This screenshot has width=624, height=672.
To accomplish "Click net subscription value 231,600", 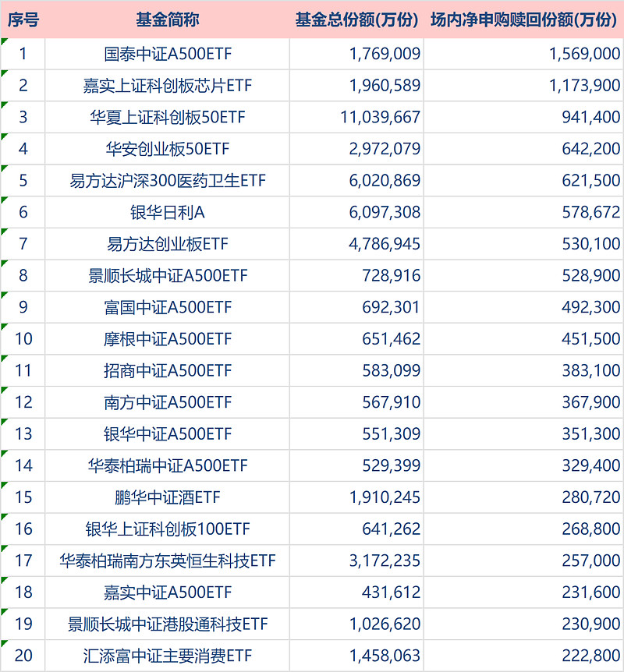I will coord(591,592).
